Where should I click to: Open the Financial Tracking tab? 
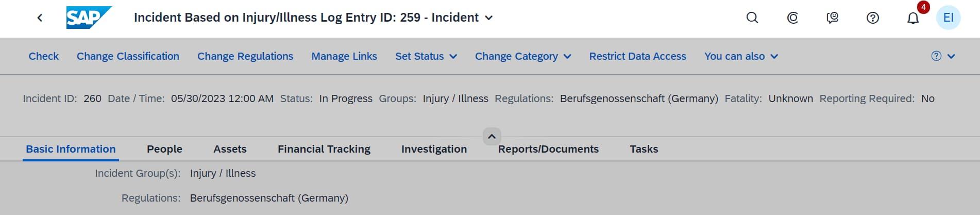point(324,149)
